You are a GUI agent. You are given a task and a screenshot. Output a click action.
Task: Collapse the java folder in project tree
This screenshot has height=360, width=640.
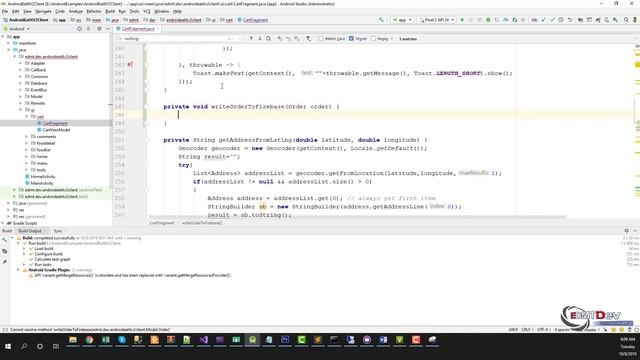click(x=9, y=50)
